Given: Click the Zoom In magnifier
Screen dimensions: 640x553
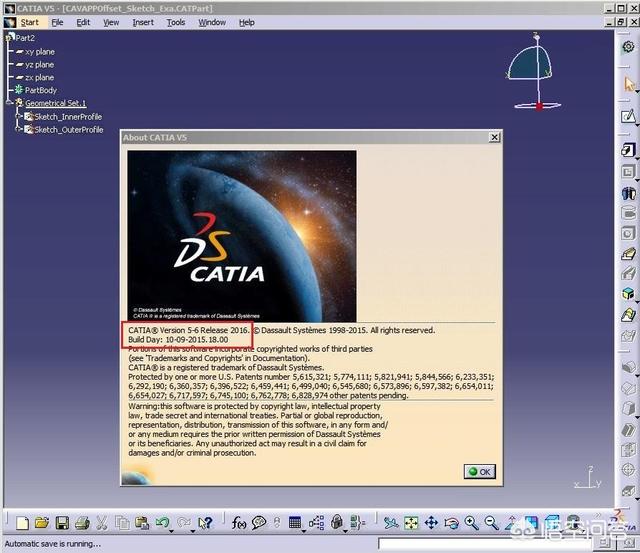Looking at the screenshot, I should coord(471,523).
